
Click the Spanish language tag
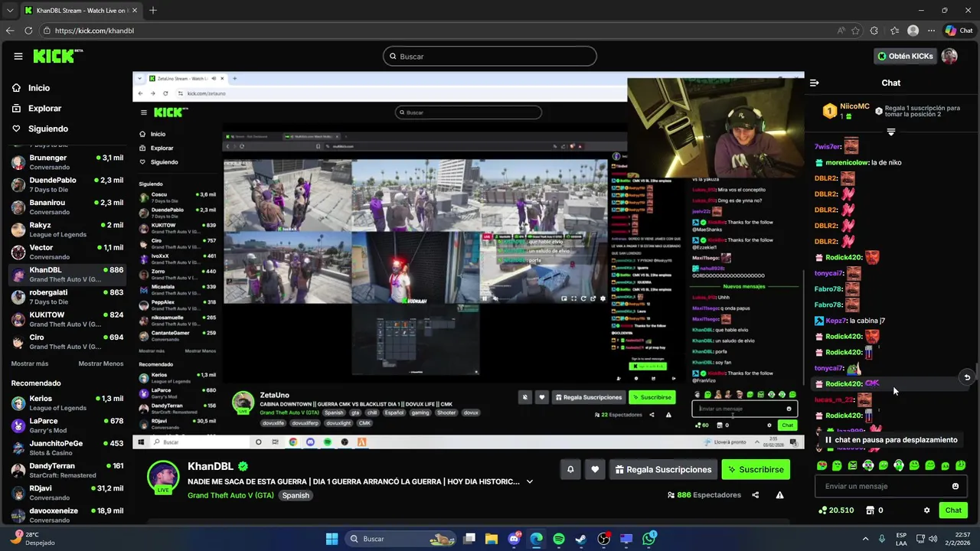[296, 495]
